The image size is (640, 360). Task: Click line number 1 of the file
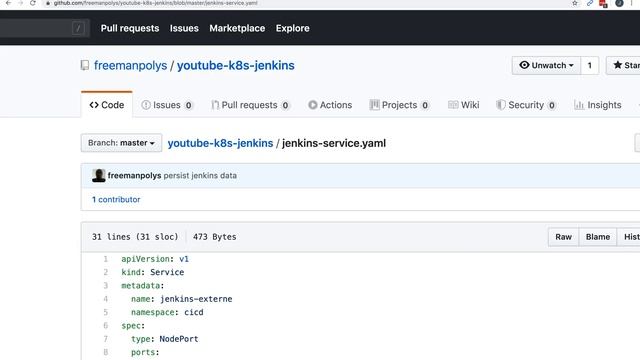pos(105,259)
